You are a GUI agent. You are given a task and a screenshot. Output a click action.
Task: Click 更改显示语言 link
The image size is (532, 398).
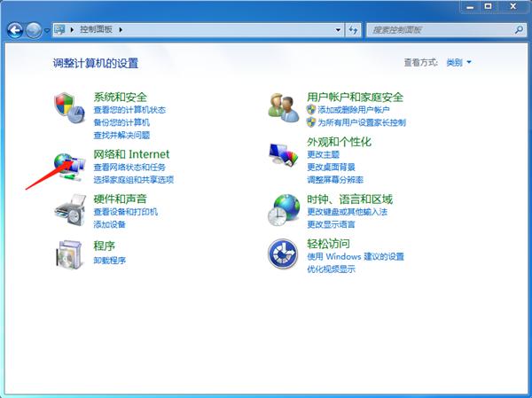[x=331, y=224]
